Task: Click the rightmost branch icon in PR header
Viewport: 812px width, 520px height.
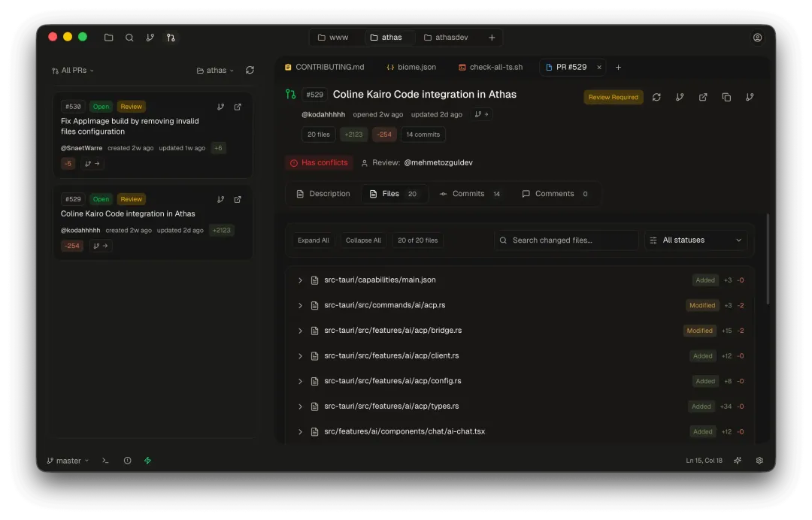Action: tap(750, 97)
